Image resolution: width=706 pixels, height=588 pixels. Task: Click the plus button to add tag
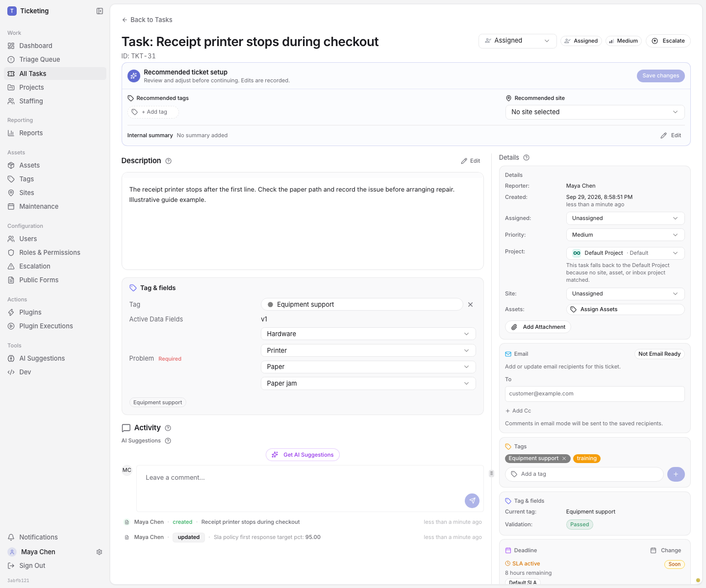tap(676, 474)
